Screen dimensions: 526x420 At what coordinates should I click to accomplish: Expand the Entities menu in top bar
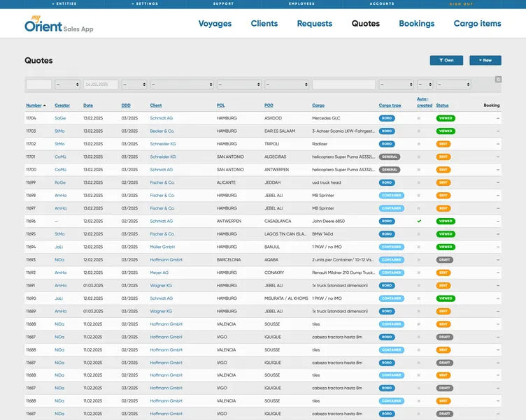coord(64,3)
